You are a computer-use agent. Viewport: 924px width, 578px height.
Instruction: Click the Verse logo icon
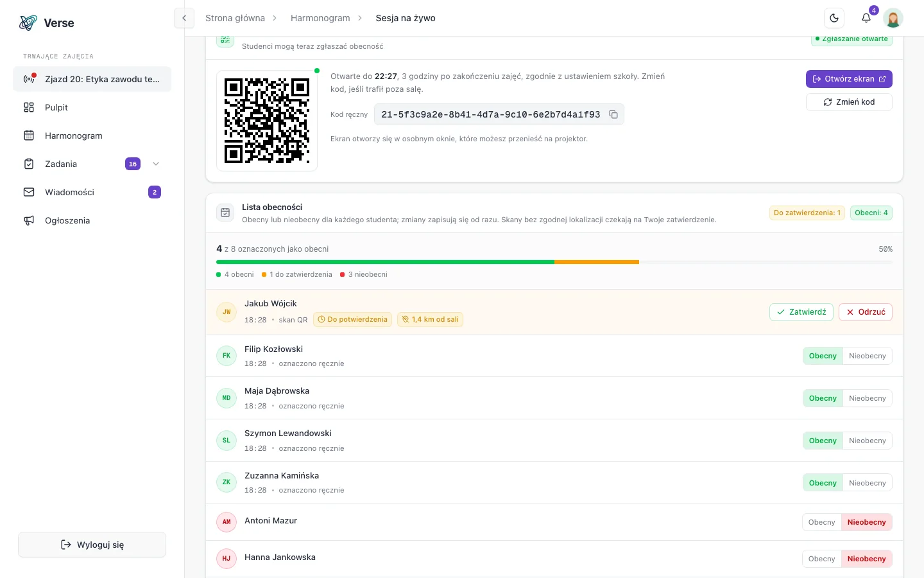28,23
